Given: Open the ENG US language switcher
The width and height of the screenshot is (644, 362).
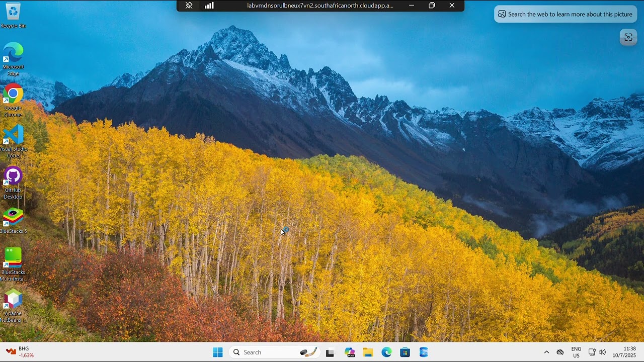Looking at the screenshot, I should pyautogui.click(x=576, y=352).
